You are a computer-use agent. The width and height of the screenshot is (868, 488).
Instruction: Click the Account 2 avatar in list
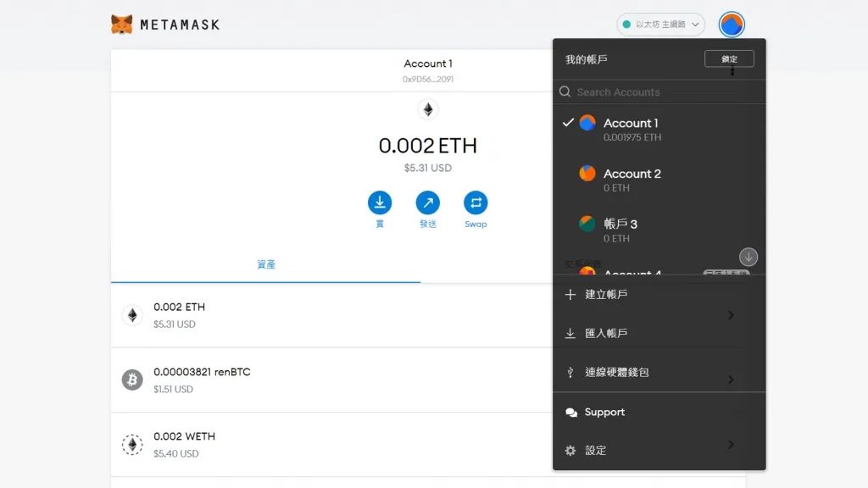click(x=587, y=173)
